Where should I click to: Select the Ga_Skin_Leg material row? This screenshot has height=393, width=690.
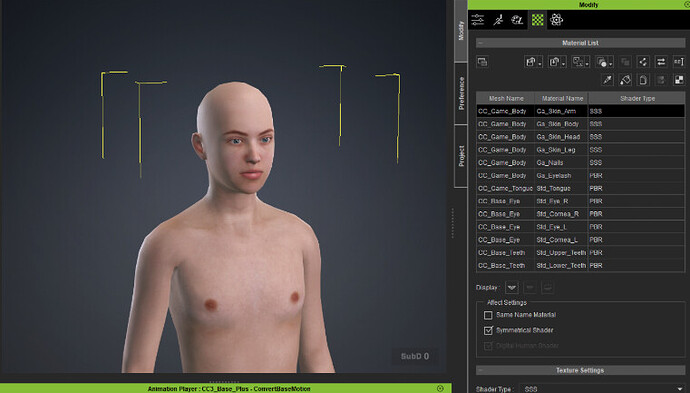pos(580,150)
